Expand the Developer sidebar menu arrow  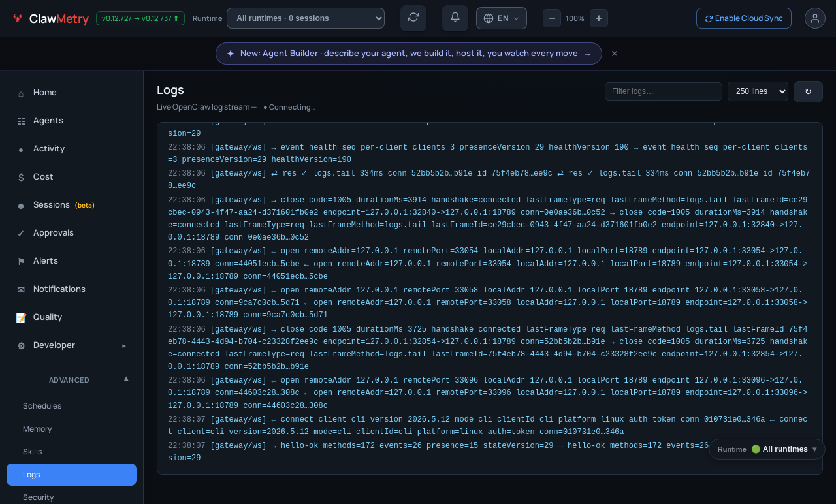124,345
